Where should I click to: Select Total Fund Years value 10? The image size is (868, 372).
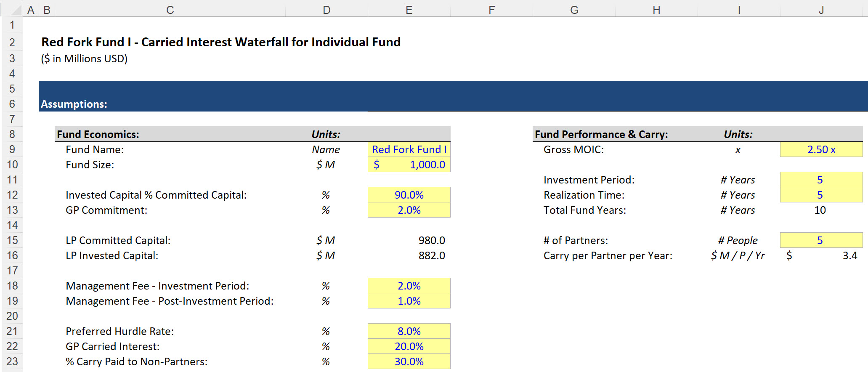821,210
